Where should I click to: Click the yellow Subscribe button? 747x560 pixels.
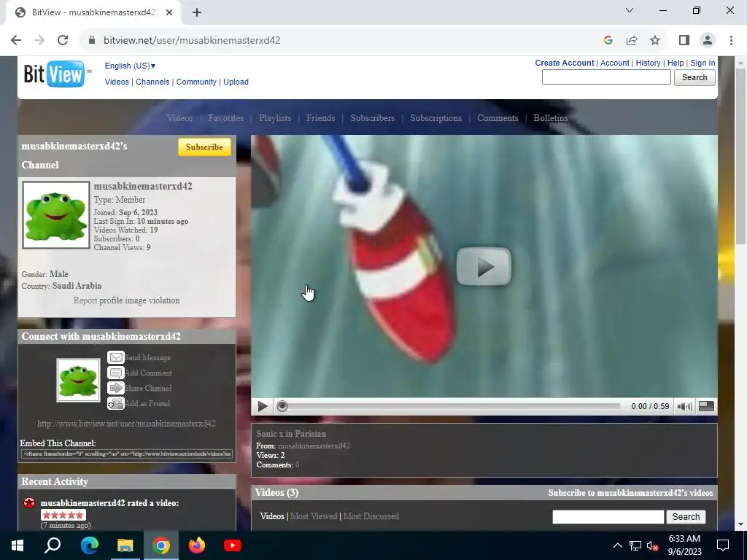[x=204, y=147]
